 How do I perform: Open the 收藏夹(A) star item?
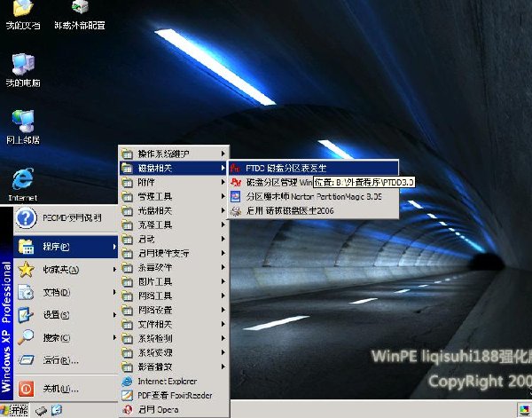coord(66,270)
